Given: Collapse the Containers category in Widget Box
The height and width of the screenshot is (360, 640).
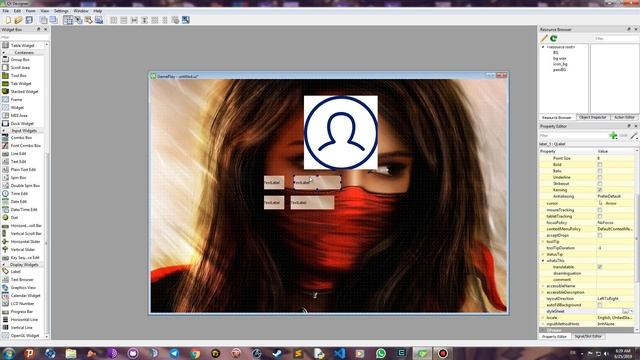Looking at the screenshot, I should [x=4, y=53].
